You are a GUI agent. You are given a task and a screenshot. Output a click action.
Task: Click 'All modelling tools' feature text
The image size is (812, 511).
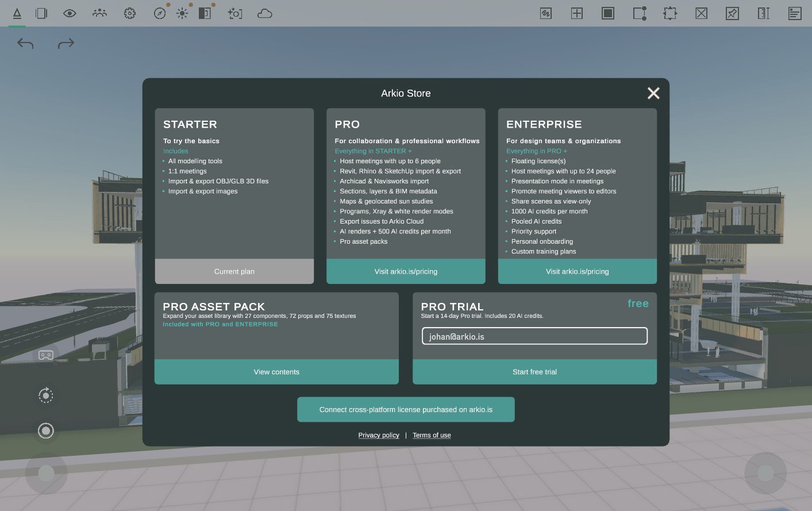tap(195, 161)
